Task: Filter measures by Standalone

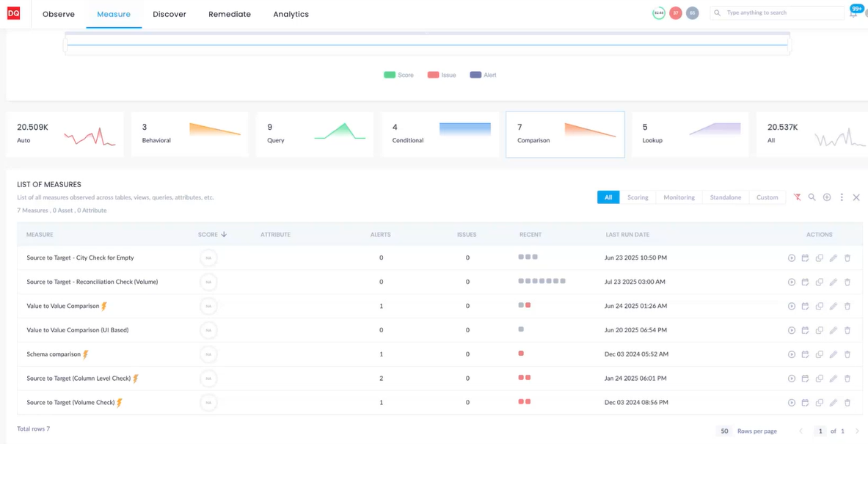Action: (726, 197)
